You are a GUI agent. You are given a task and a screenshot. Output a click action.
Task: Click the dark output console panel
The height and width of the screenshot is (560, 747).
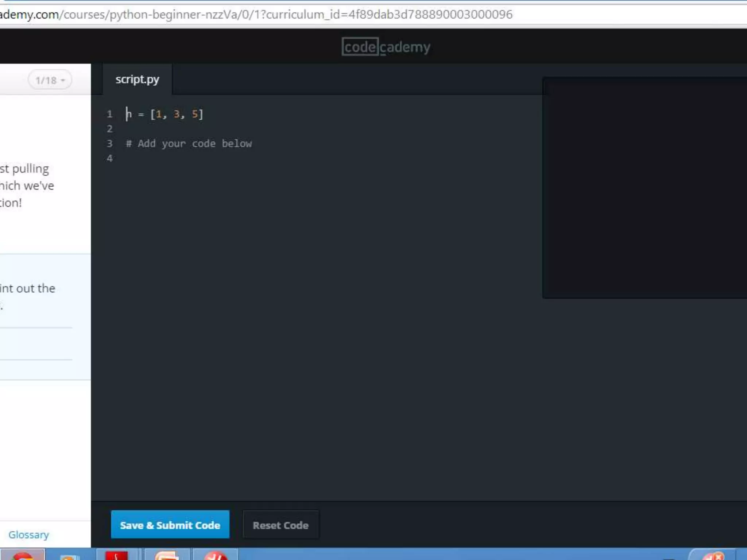[645, 188]
